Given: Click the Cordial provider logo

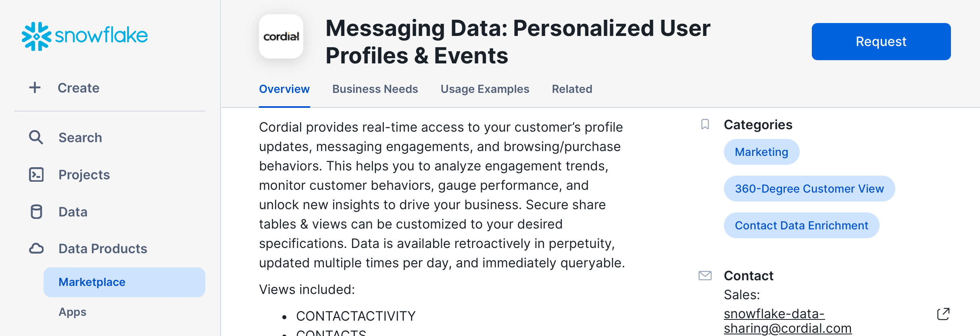Looking at the screenshot, I should (x=281, y=37).
